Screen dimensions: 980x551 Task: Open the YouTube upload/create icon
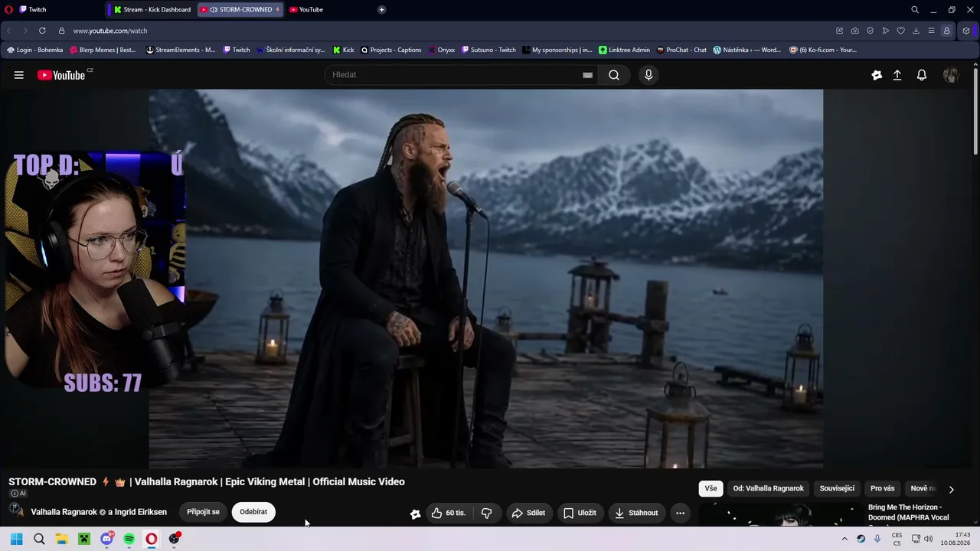coord(897,75)
